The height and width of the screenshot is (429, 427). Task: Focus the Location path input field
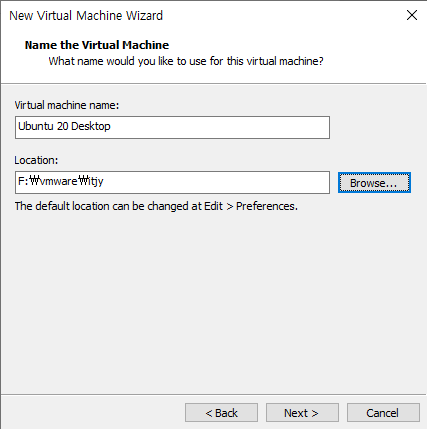pos(172,182)
